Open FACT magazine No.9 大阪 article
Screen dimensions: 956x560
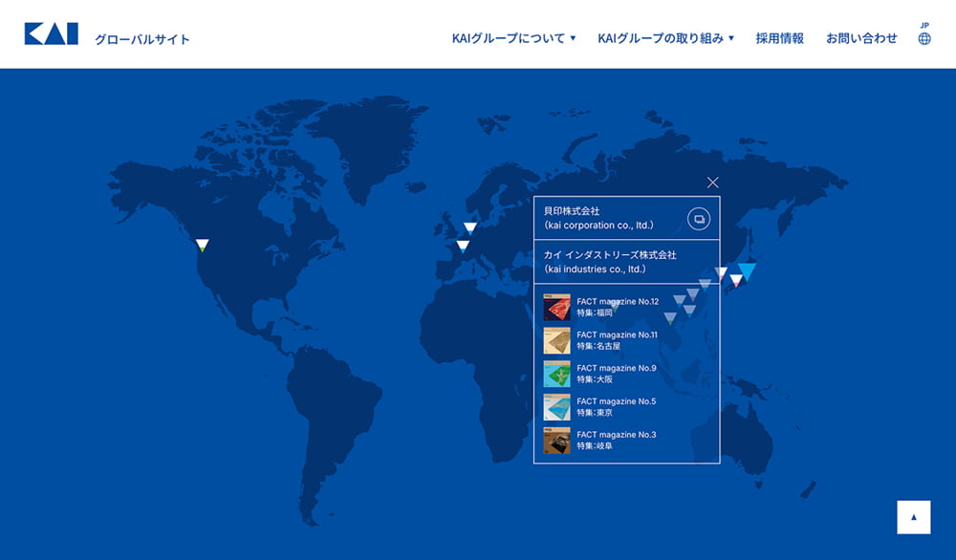click(617, 374)
